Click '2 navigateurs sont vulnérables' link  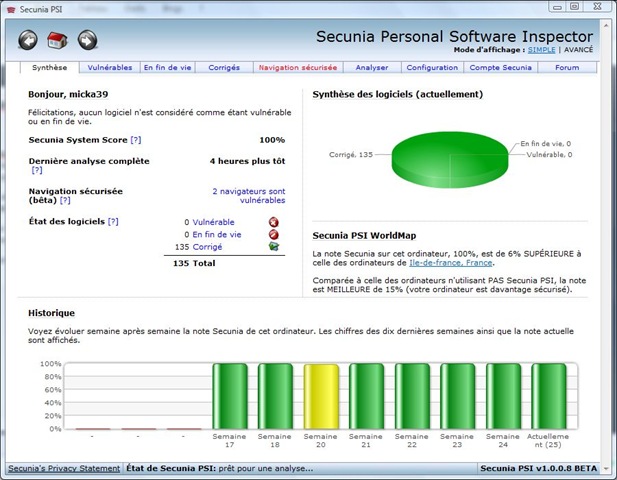click(x=249, y=196)
